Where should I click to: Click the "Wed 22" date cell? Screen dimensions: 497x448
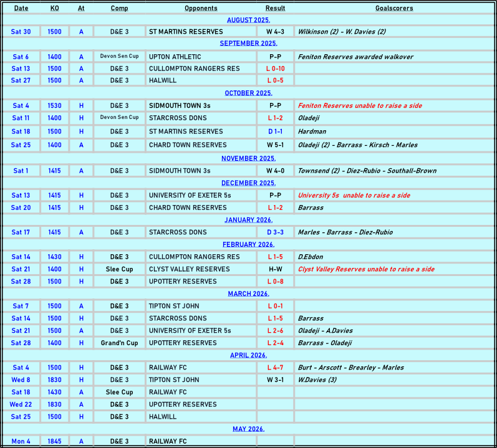(x=21, y=404)
